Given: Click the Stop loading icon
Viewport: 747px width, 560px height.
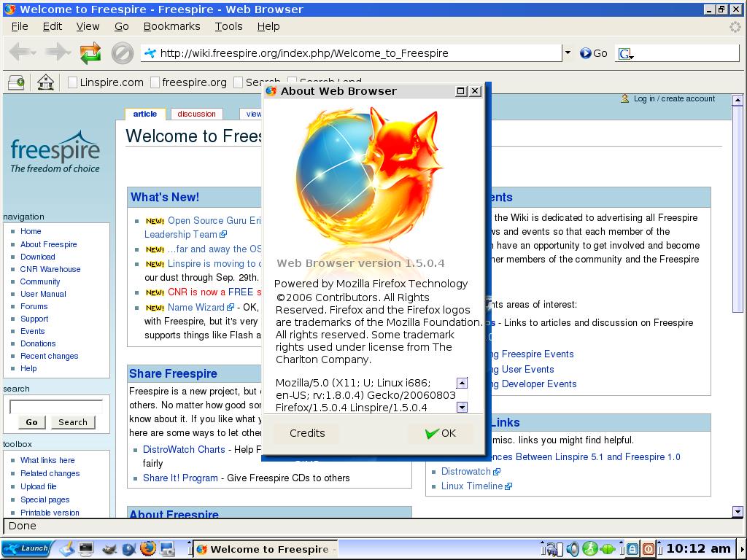Looking at the screenshot, I should click(122, 52).
